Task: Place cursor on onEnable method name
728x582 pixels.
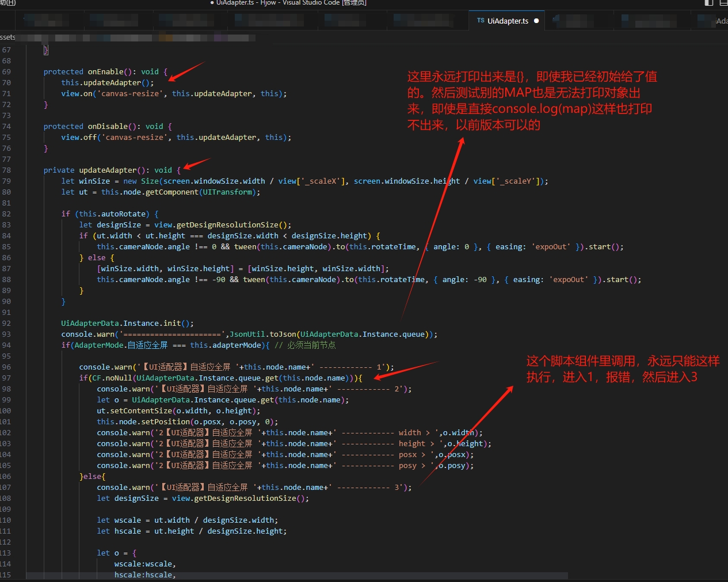Action: [105, 72]
